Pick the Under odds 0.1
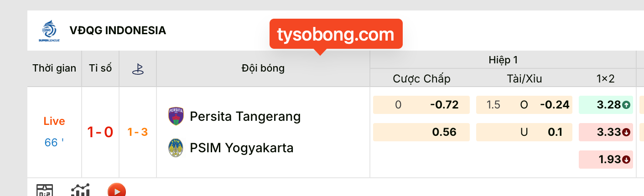 point(555,132)
